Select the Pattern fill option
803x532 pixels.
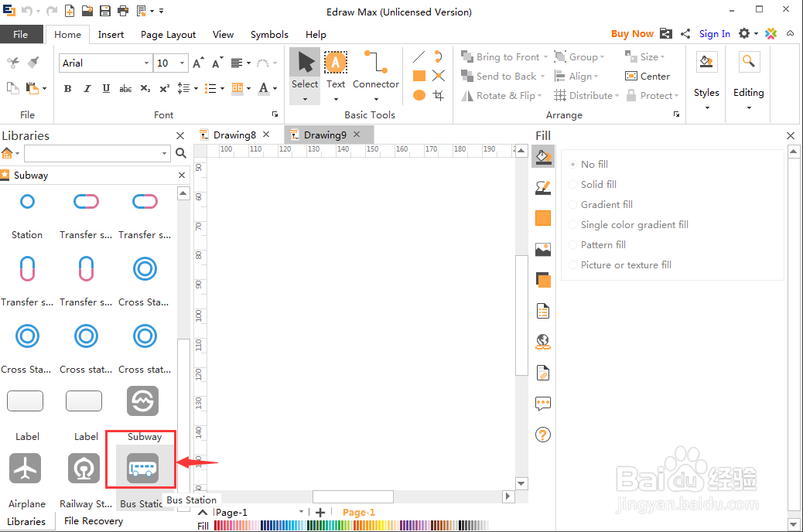598,245
